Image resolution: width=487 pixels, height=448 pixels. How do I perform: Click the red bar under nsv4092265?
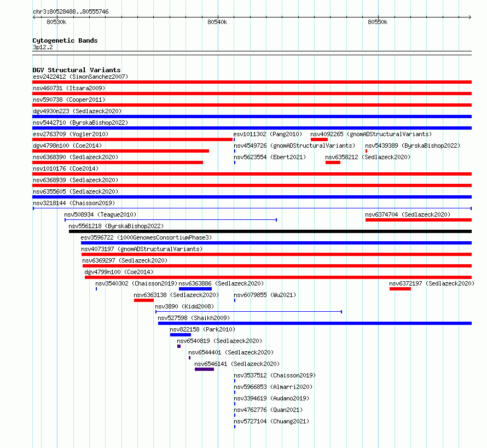click(319, 139)
